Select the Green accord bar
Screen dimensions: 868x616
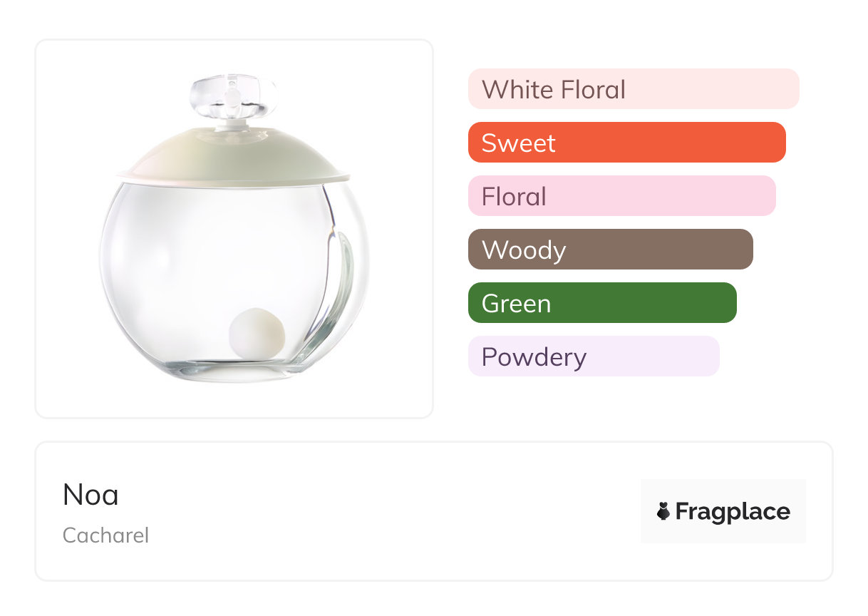[601, 303]
